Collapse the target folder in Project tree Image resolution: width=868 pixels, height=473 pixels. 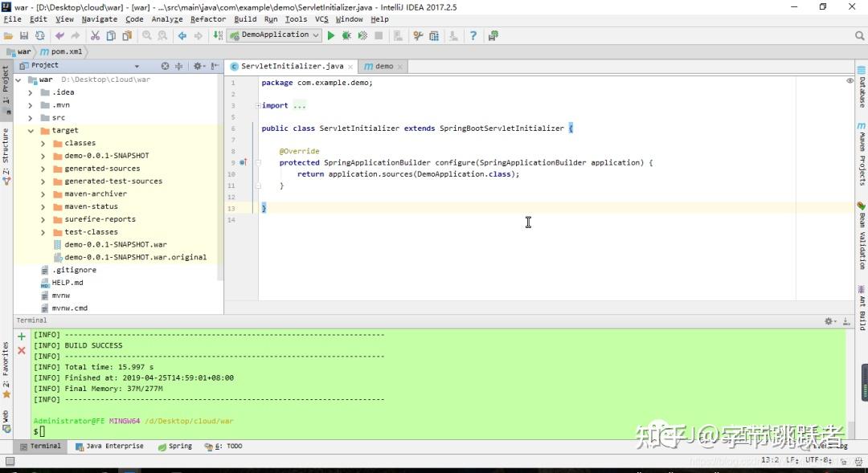[x=31, y=130]
